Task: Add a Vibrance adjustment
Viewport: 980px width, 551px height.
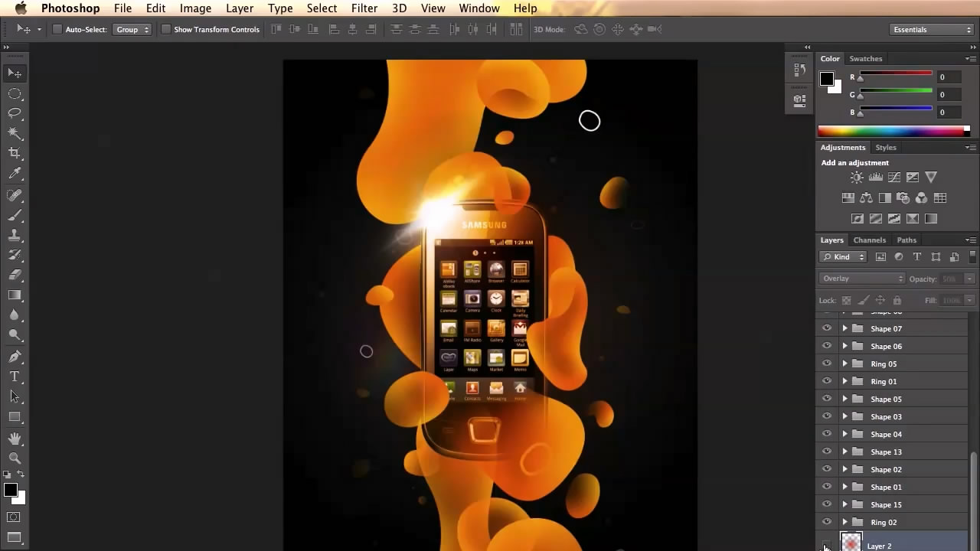Action: [931, 178]
